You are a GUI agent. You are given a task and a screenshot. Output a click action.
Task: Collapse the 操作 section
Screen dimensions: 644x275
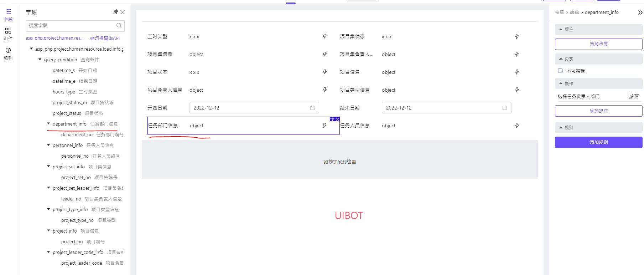coord(598,83)
